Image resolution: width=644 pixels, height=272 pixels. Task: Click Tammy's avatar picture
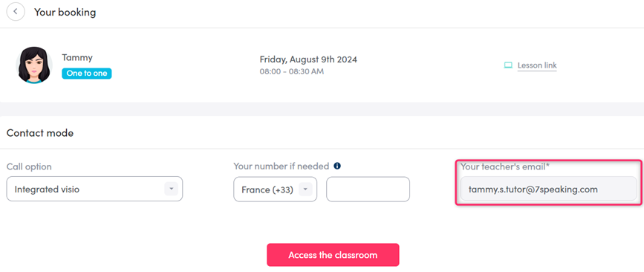click(x=34, y=65)
